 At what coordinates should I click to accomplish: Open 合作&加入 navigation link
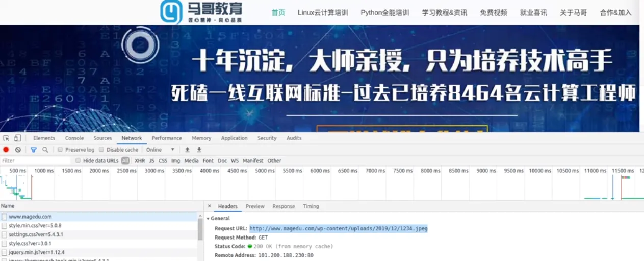tap(616, 13)
